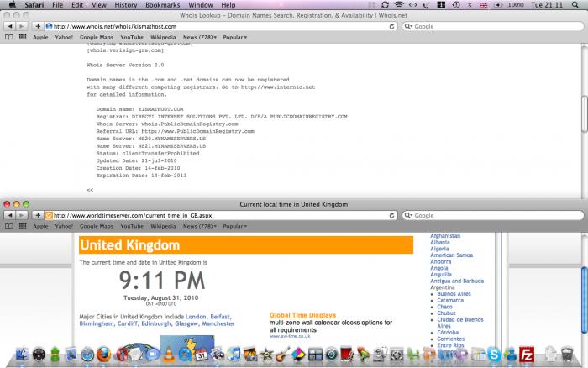Viewport: 588px width, 368px height.
Task: Go back in worldtimeserver window
Action: 10,215
